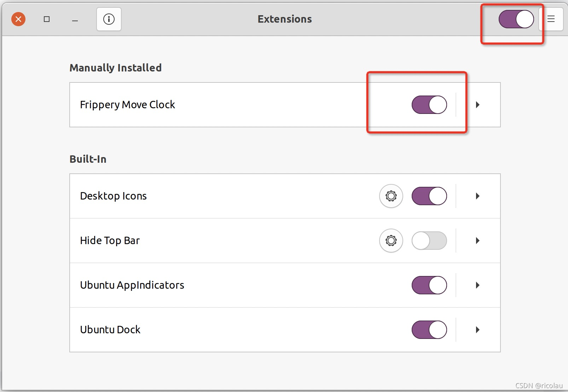Expand Hide Top Bar details arrow
Viewport: 568px width, 392px height.
(x=478, y=241)
